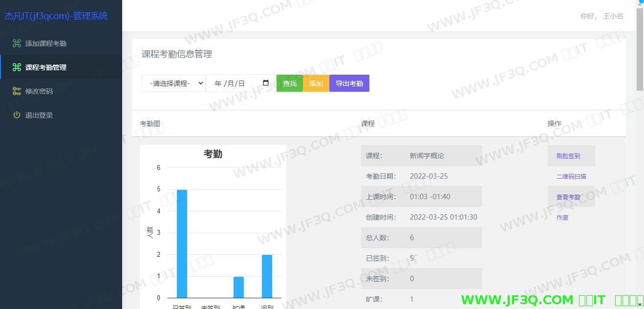Click the power icon beside 退出登录

pyautogui.click(x=17, y=115)
